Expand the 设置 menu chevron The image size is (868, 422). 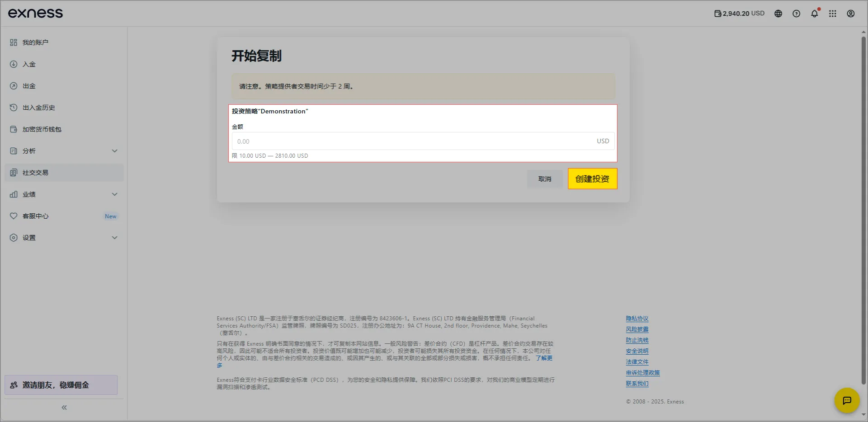click(114, 238)
